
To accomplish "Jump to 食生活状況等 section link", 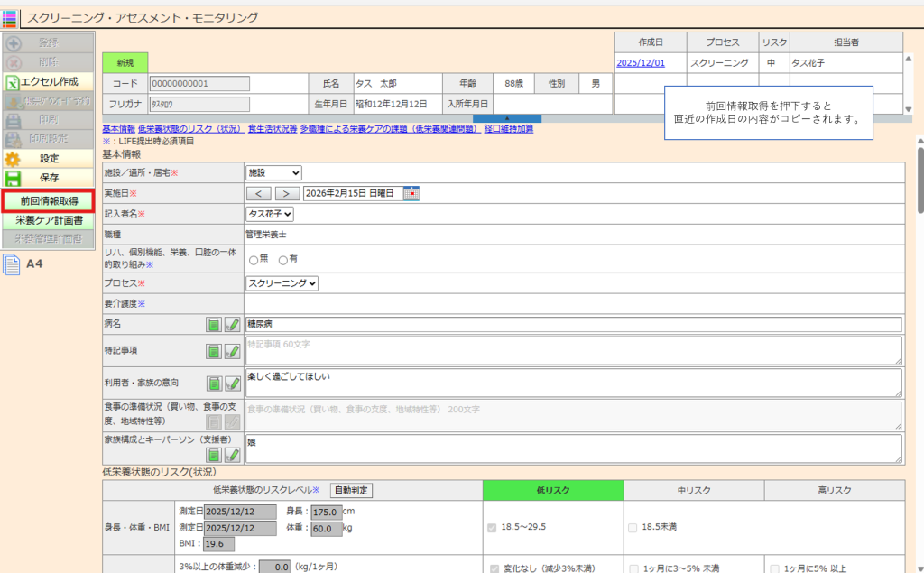I will point(273,129).
